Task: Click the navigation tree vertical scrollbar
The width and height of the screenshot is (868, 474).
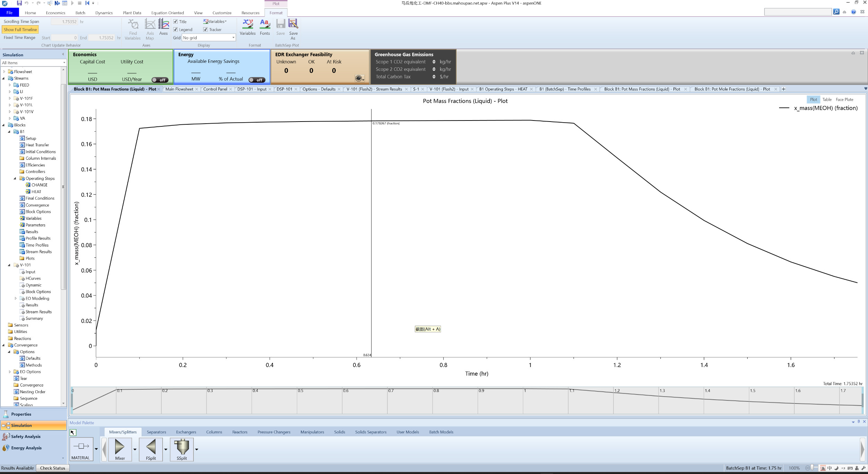Action: 63,187
